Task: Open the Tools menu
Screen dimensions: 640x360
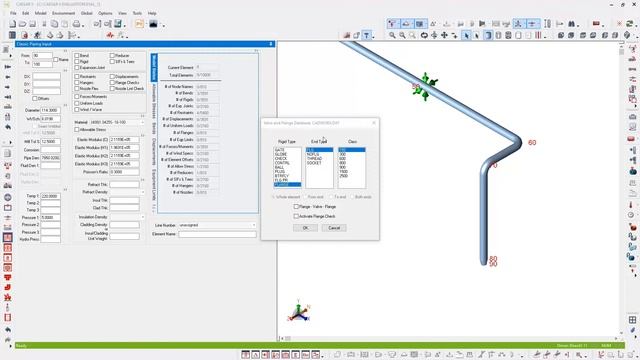Action: point(137,13)
